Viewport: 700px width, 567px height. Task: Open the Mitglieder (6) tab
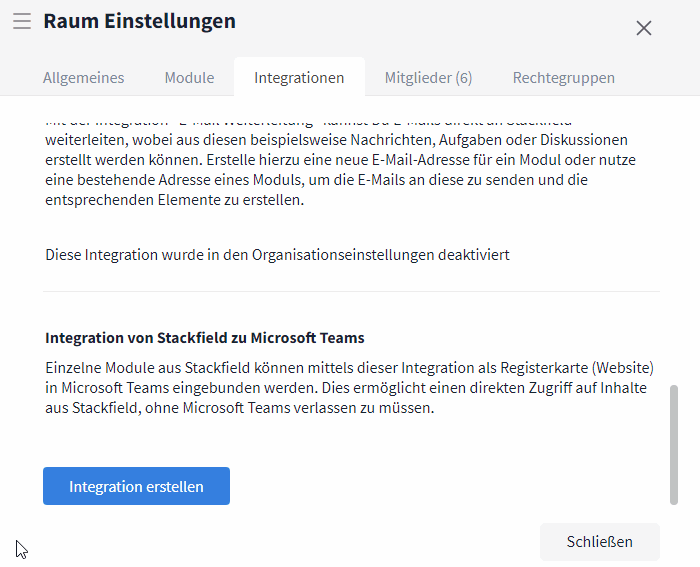(x=428, y=78)
